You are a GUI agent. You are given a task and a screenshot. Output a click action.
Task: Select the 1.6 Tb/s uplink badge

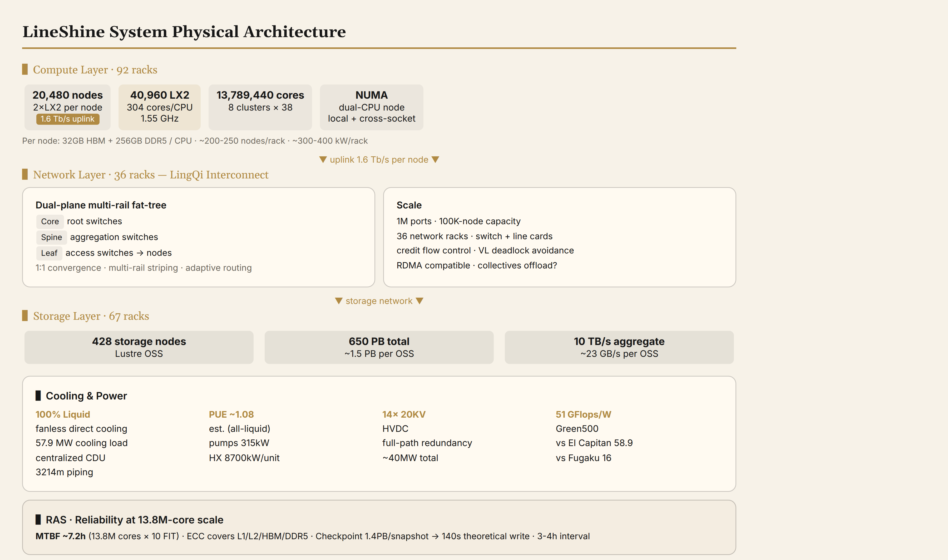[x=68, y=119]
